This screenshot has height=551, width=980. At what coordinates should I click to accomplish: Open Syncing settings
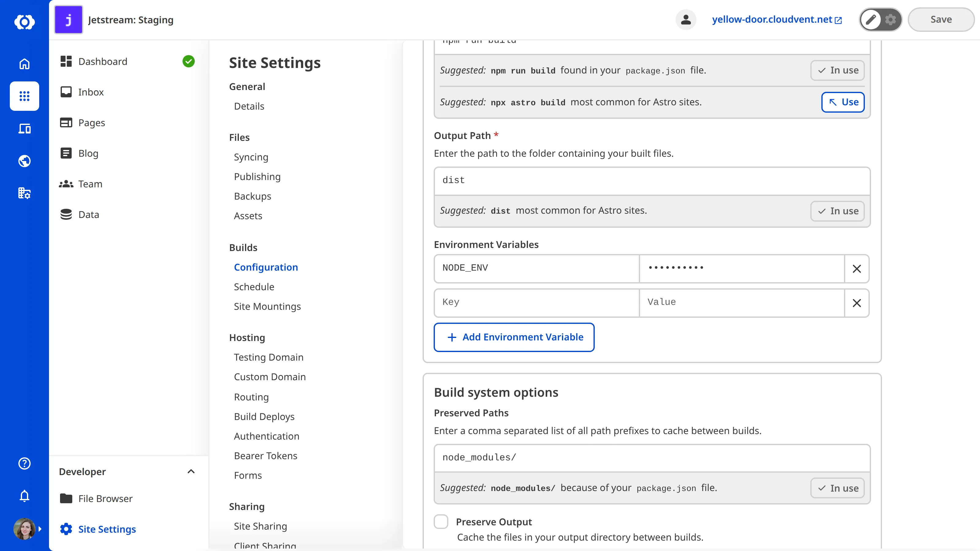pos(251,157)
